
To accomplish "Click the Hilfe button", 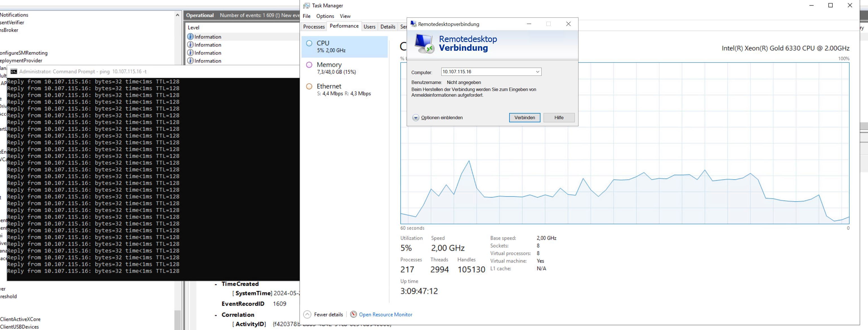I will pyautogui.click(x=559, y=118).
